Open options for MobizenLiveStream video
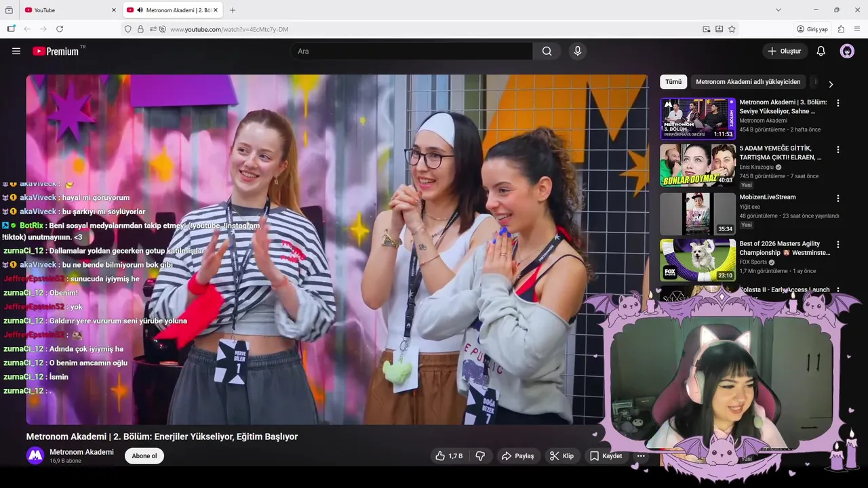 (x=838, y=199)
